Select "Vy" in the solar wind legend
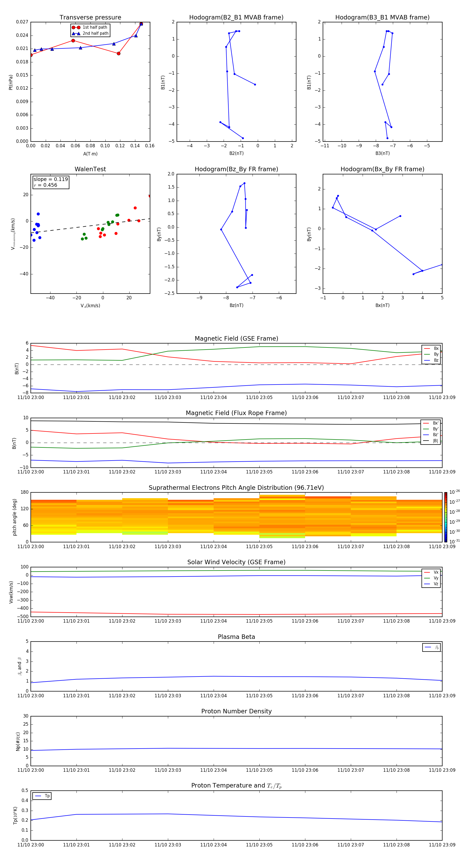Viewport: 473px width, 868px height. (x=431, y=578)
